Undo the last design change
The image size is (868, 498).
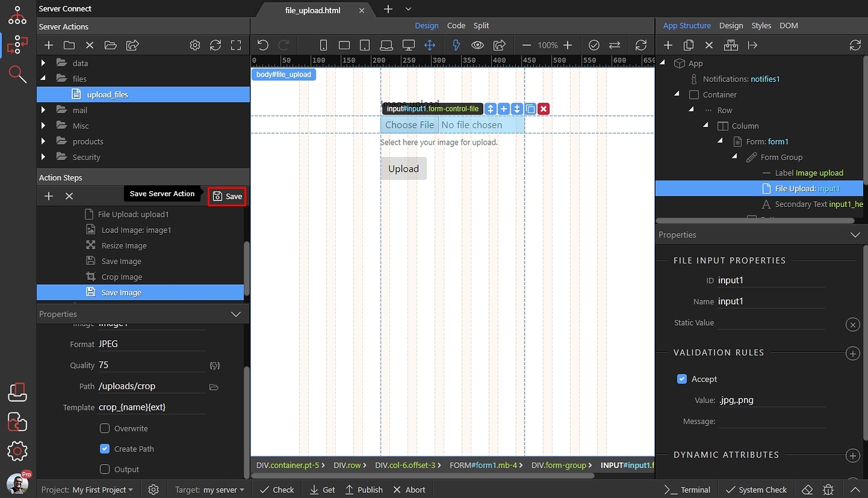pyautogui.click(x=263, y=45)
